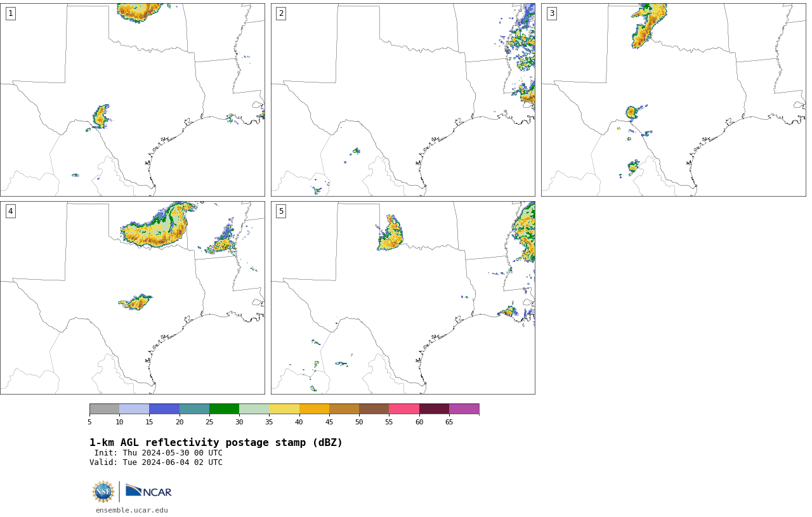Click the yellow 35-40 dBZ swatch
This screenshot has width=812, height=517.
pyautogui.click(x=284, y=409)
